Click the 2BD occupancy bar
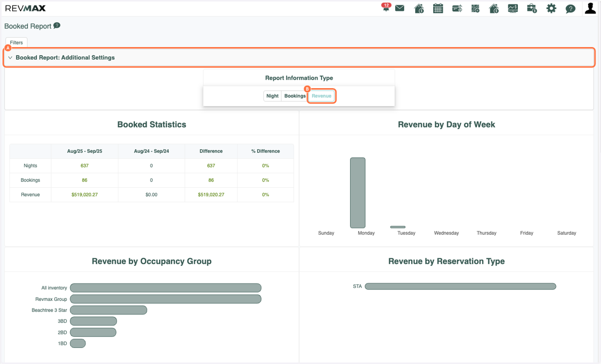601x364 pixels. (93, 332)
